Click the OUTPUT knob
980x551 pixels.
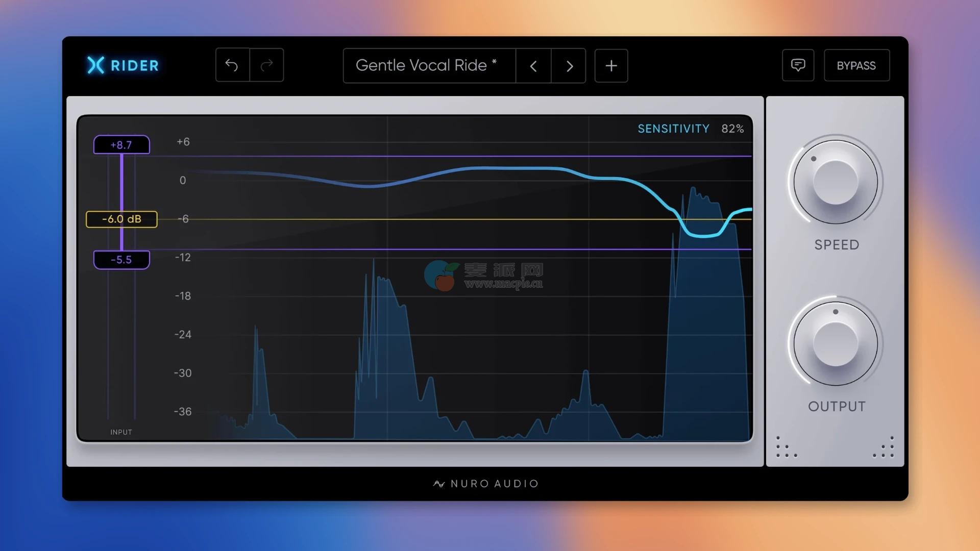(836, 343)
